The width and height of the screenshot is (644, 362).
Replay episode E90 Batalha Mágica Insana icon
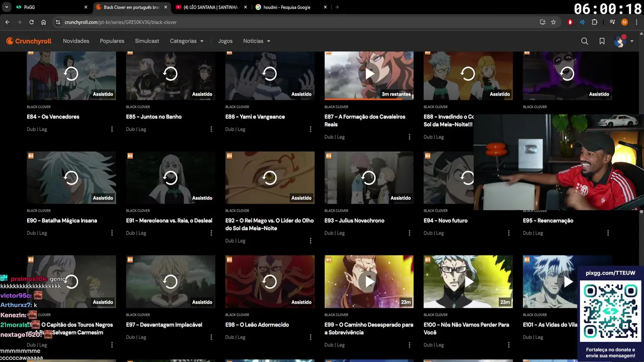pyautogui.click(x=71, y=178)
